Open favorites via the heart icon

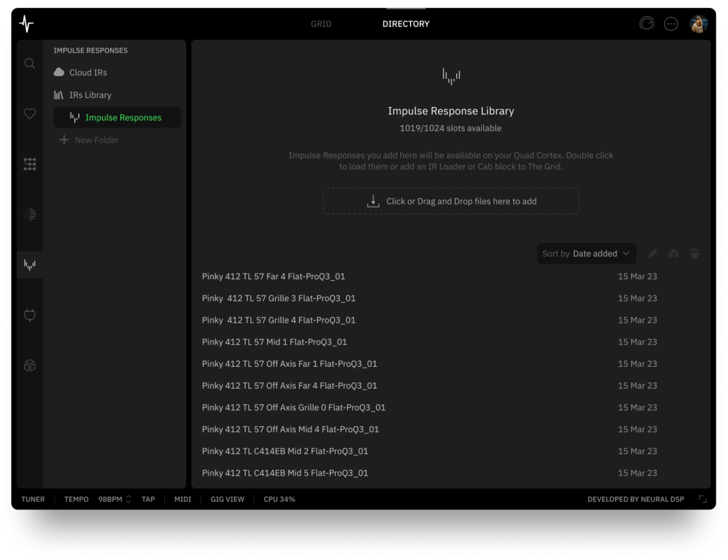pyautogui.click(x=30, y=114)
